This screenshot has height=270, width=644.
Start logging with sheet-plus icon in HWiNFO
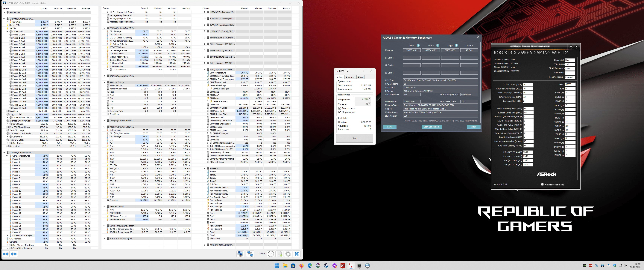[x=280, y=254]
